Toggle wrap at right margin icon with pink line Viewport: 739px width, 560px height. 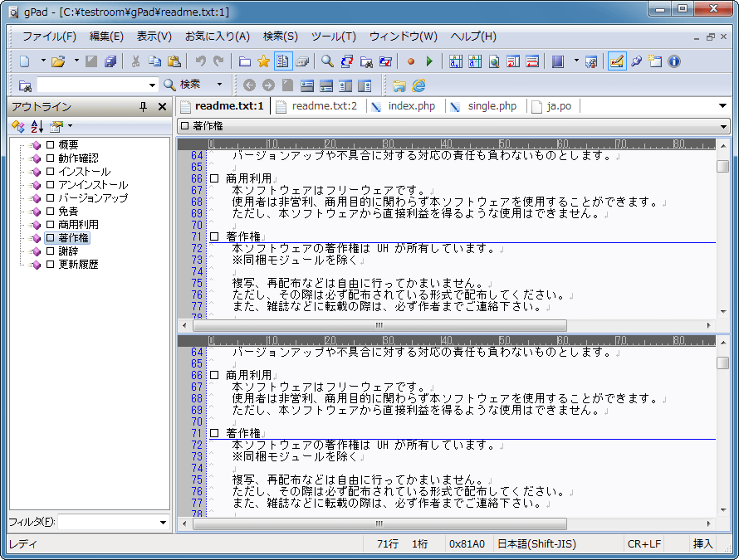513,61
